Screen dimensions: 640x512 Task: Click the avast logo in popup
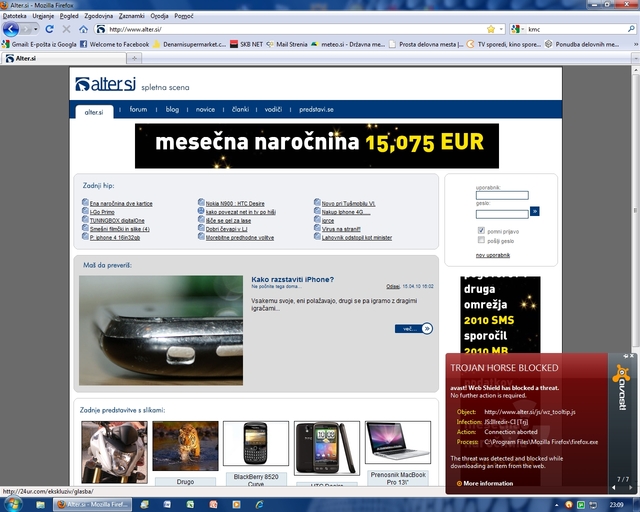click(x=621, y=388)
